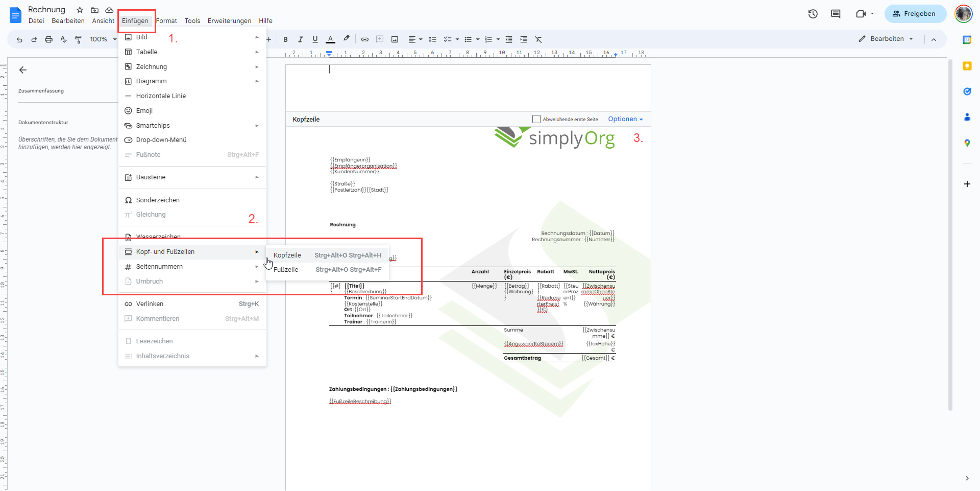The height and width of the screenshot is (491, 980).
Task: Close the outline panel with back arrow
Action: click(22, 70)
